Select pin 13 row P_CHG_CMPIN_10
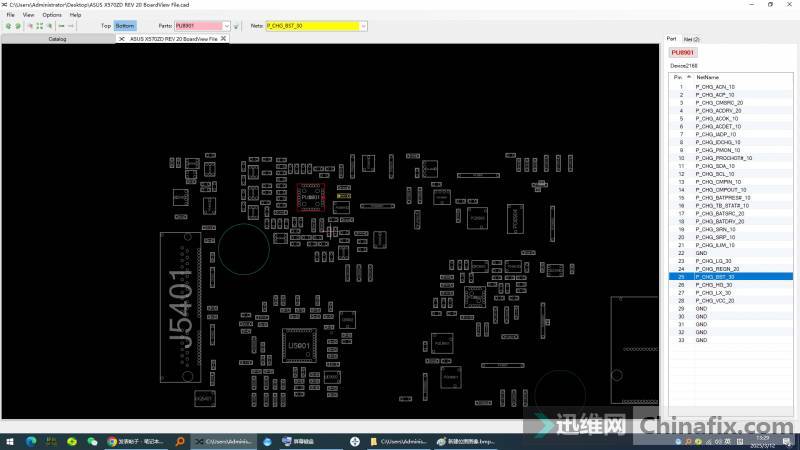 click(x=731, y=182)
